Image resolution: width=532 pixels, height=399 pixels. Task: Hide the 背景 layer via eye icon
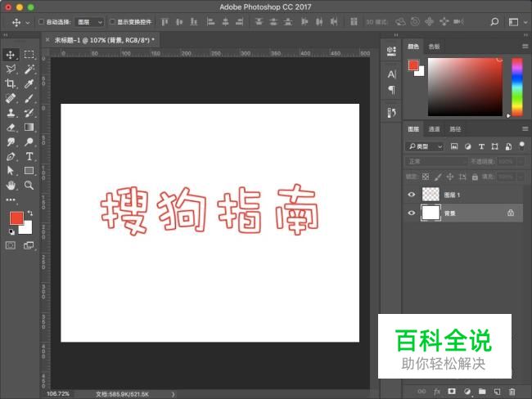(x=411, y=213)
